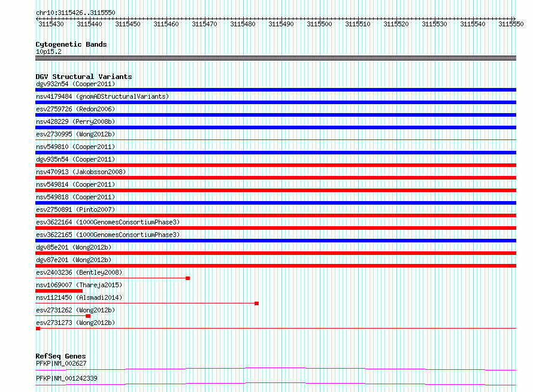
Task: Click ruler position 3115550
Action: [511, 24]
